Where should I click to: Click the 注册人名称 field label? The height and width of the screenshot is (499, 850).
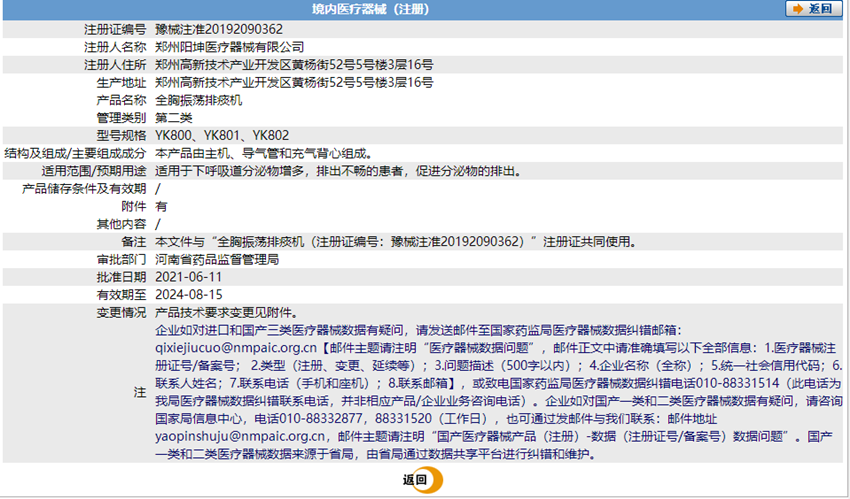coord(115,47)
